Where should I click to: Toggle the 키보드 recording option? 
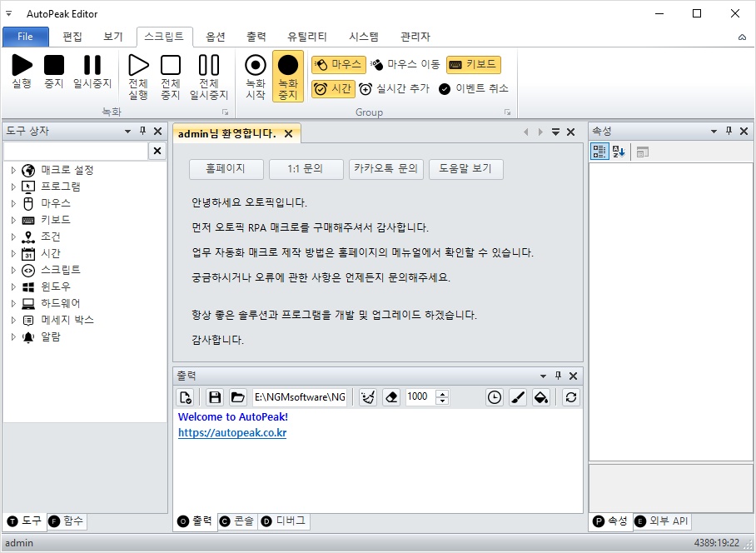coord(474,64)
